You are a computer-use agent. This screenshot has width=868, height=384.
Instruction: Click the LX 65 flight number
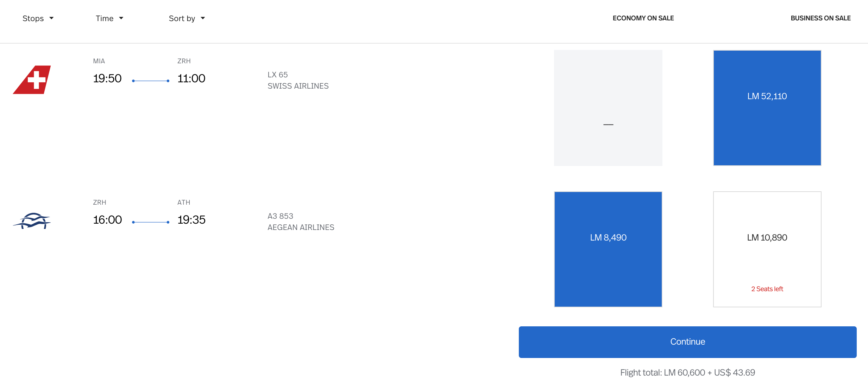[278, 75]
